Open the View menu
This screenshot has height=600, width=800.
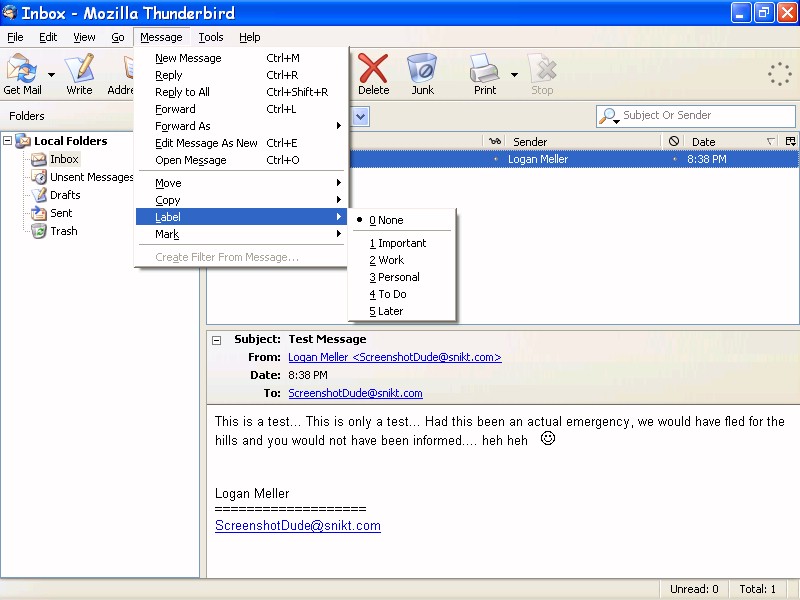[x=84, y=37]
